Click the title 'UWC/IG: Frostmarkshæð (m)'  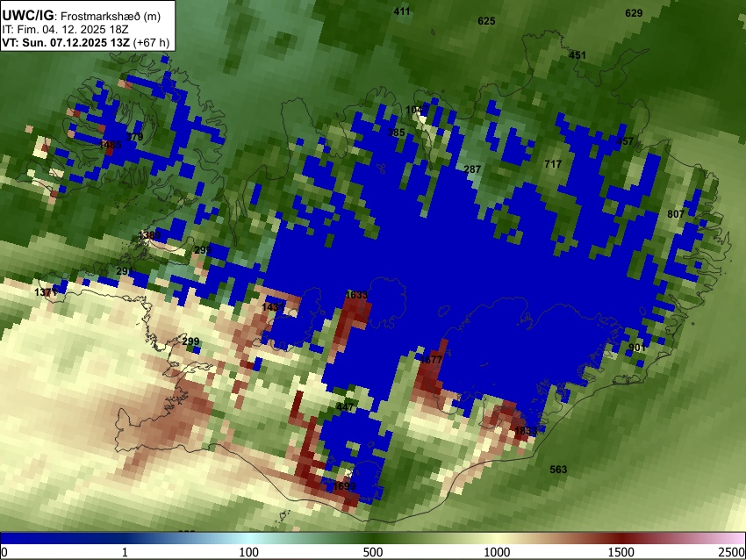click(82, 16)
